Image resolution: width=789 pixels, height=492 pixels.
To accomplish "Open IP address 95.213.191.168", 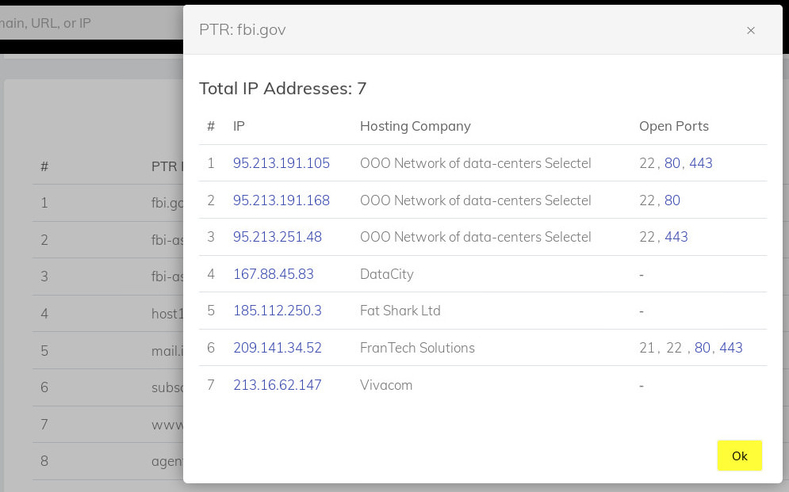I will 281,200.
